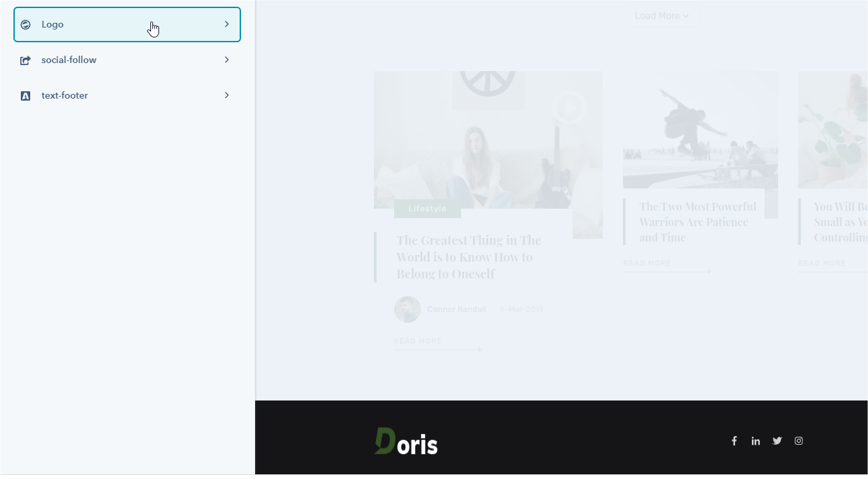Open the Instagram icon in footer
This screenshot has width=868, height=479.
pyautogui.click(x=799, y=441)
